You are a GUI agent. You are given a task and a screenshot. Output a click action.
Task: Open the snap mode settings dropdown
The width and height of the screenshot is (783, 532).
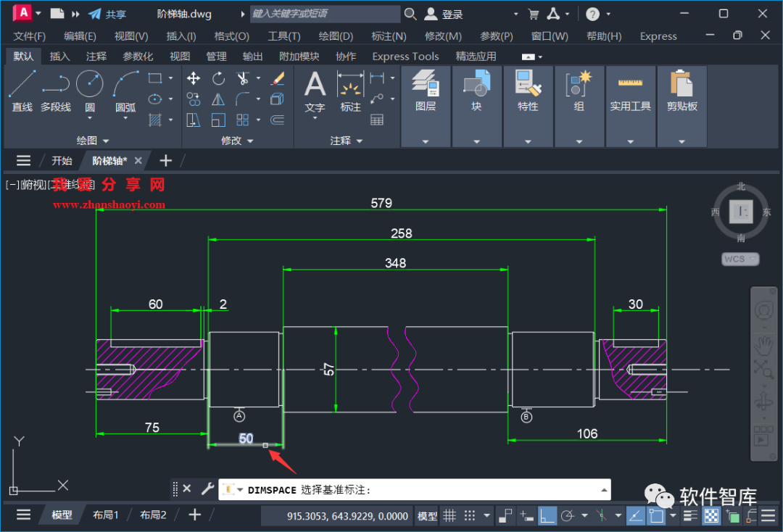(x=487, y=515)
